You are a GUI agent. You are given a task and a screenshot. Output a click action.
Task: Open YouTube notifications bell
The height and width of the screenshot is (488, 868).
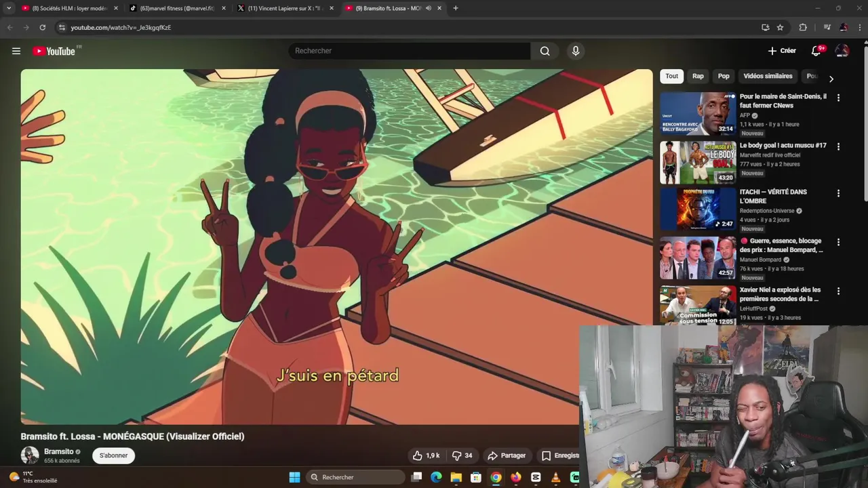click(816, 51)
